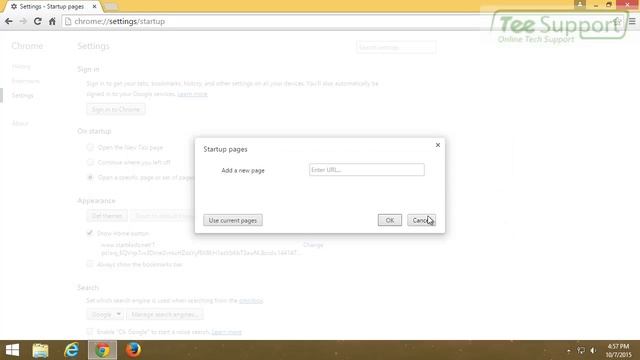Viewport: 640px width, 360px height.
Task: Launch Internet Explorer from the taskbar
Action: (71, 350)
